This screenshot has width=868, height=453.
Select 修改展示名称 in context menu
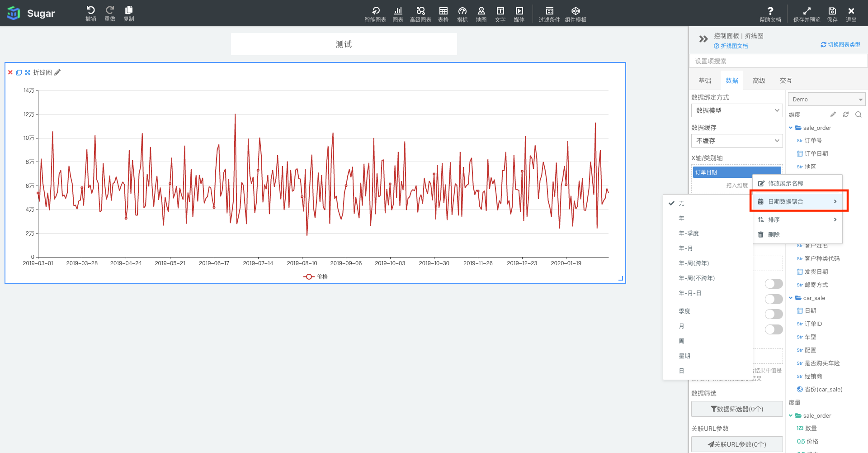797,183
